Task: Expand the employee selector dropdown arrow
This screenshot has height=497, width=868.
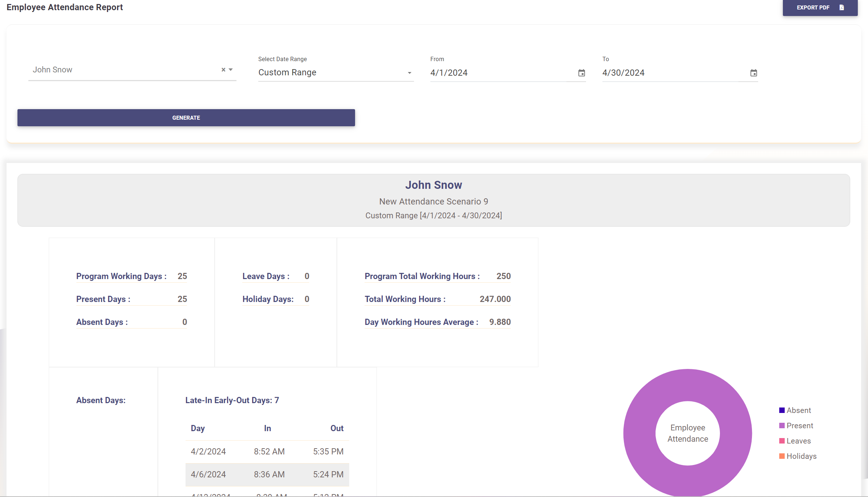Action: click(x=231, y=69)
